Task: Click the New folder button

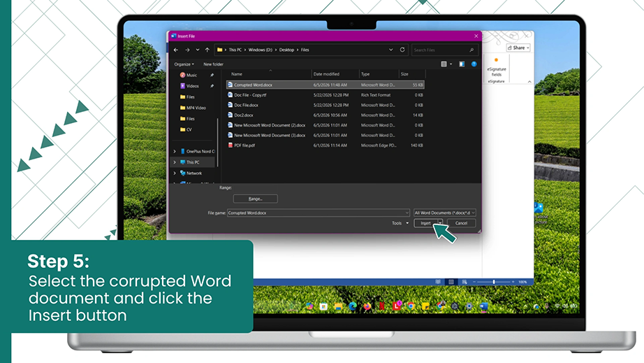Action: [213, 64]
